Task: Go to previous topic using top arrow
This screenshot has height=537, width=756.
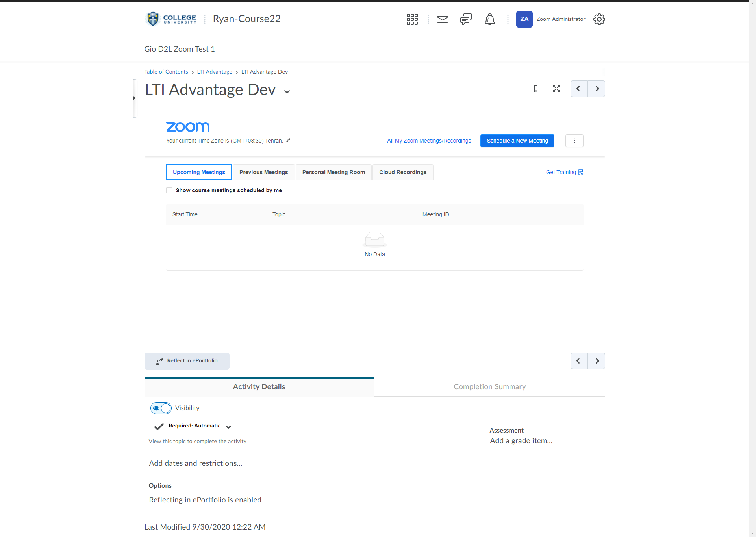Action: pyautogui.click(x=579, y=89)
